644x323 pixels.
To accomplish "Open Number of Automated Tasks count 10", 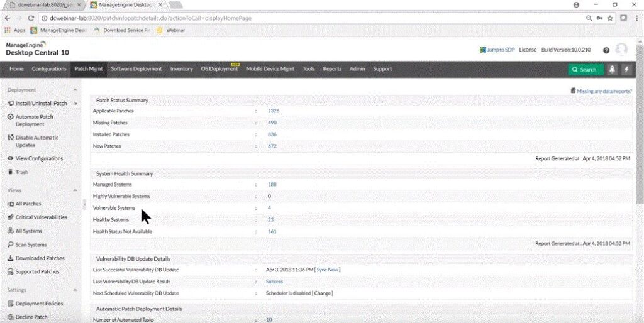I will point(269,320).
